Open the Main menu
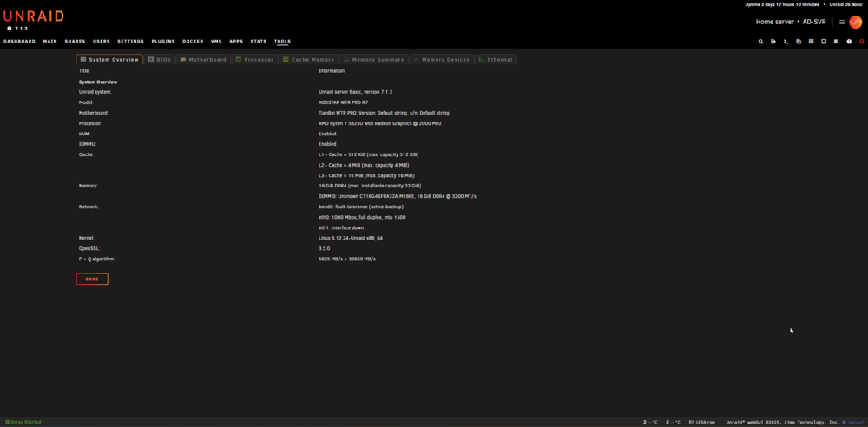 point(49,42)
